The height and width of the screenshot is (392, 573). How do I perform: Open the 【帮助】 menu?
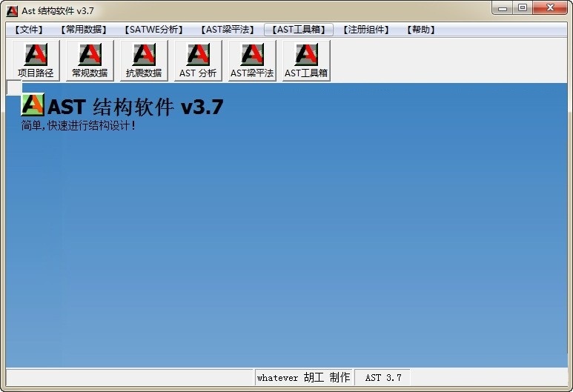click(x=421, y=30)
